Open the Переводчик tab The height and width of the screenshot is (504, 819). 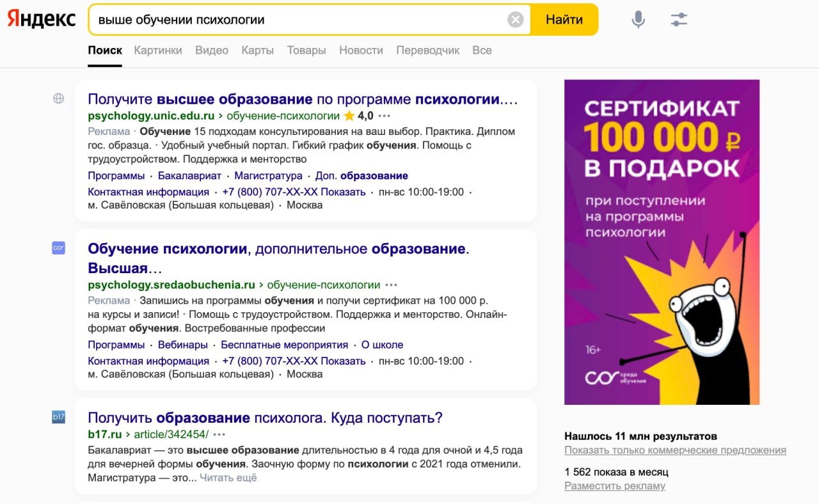(428, 51)
